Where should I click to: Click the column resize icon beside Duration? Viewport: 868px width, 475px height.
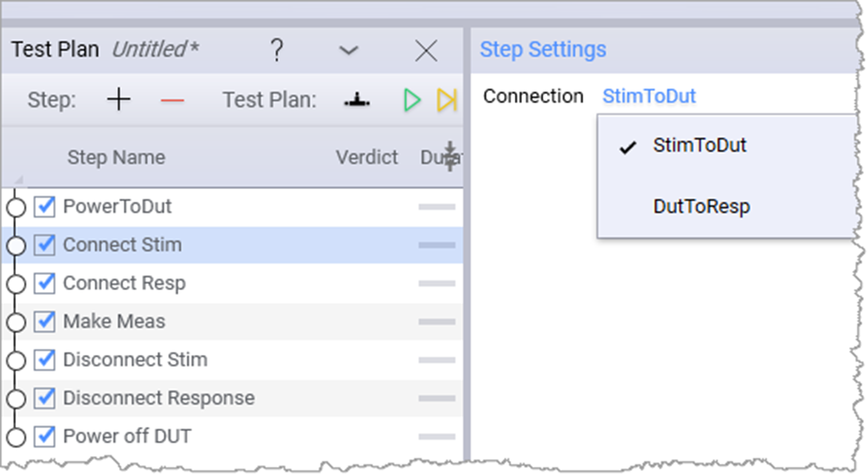pyautogui.click(x=450, y=156)
